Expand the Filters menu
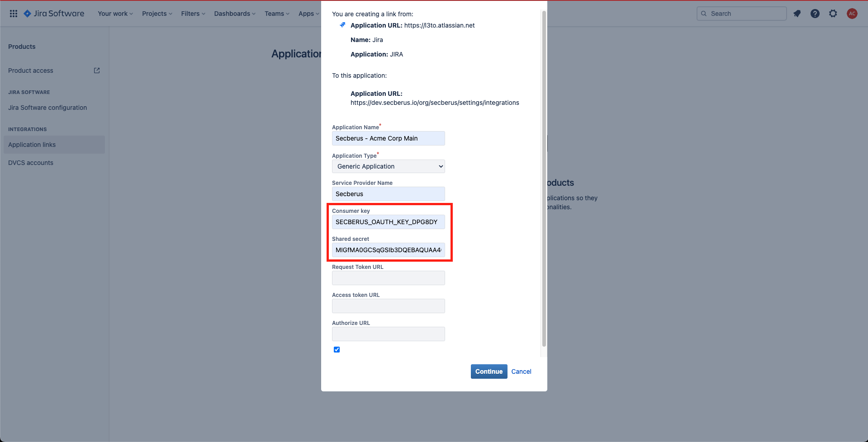 coord(193,14)
